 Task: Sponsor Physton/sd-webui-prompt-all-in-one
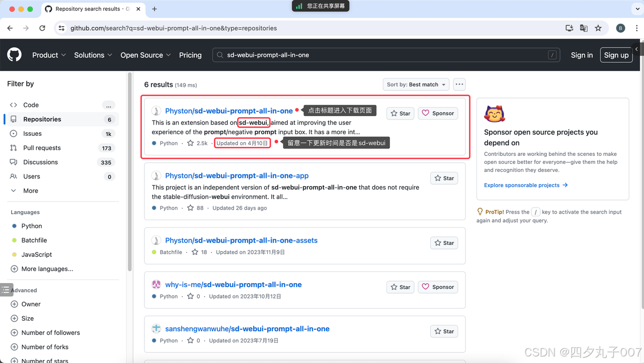pos(438,114)
